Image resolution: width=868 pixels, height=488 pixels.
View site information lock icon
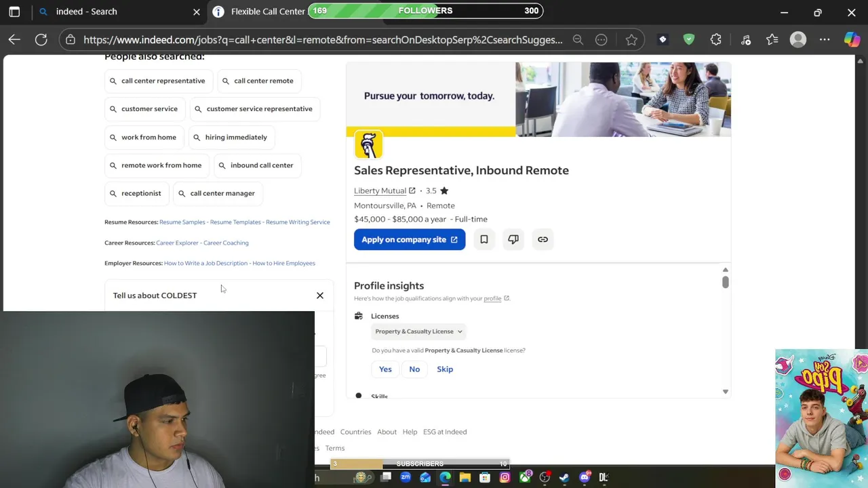coord(71,40)
